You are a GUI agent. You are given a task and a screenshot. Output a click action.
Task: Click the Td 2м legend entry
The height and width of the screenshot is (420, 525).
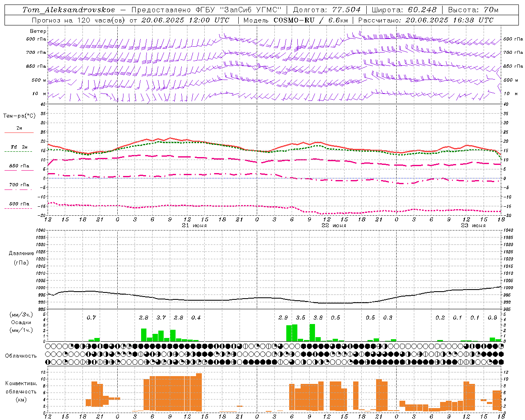19,147
